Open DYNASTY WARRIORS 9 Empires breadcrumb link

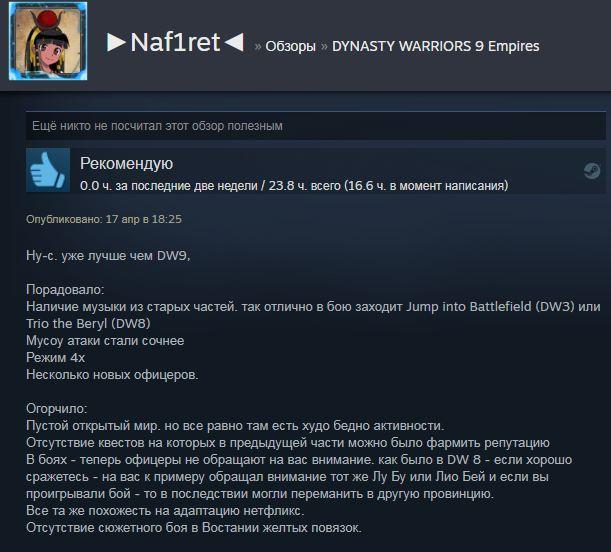point(436,46)
